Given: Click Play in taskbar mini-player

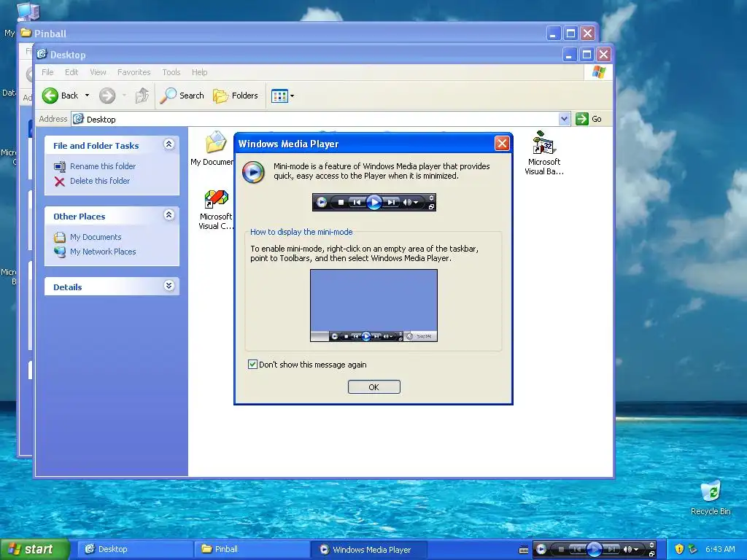Looking at the screenshot, I should (594, 550).
